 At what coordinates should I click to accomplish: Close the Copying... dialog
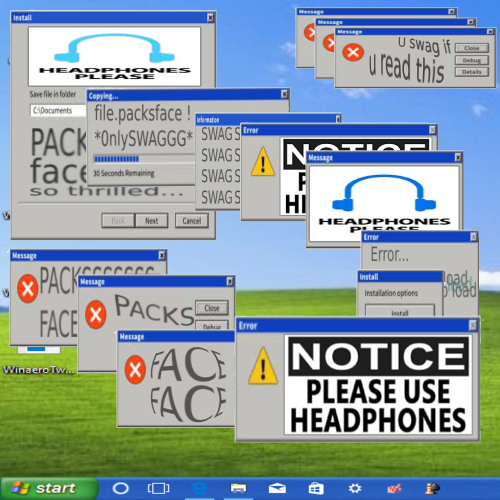pyautogui.click(x=284, y=94)
